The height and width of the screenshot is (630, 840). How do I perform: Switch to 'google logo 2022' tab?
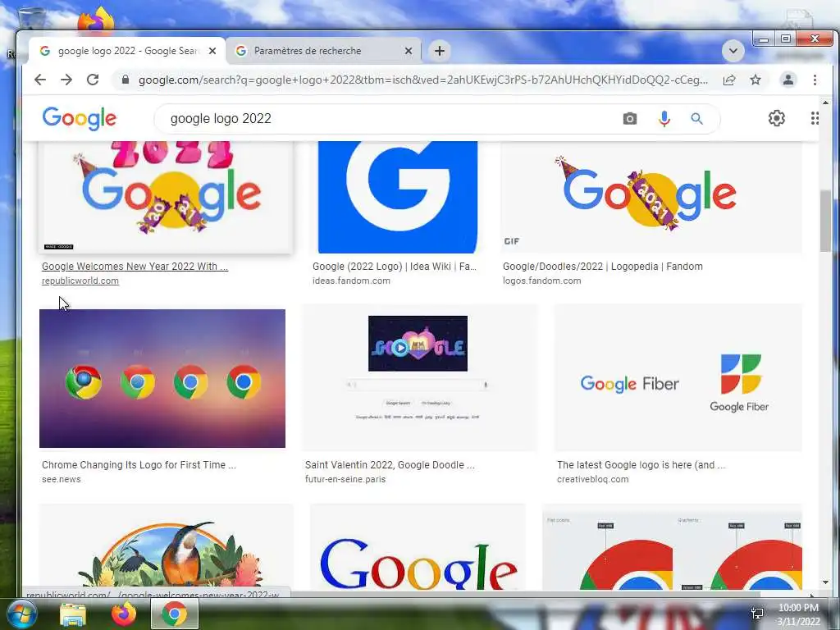(127, 51)
